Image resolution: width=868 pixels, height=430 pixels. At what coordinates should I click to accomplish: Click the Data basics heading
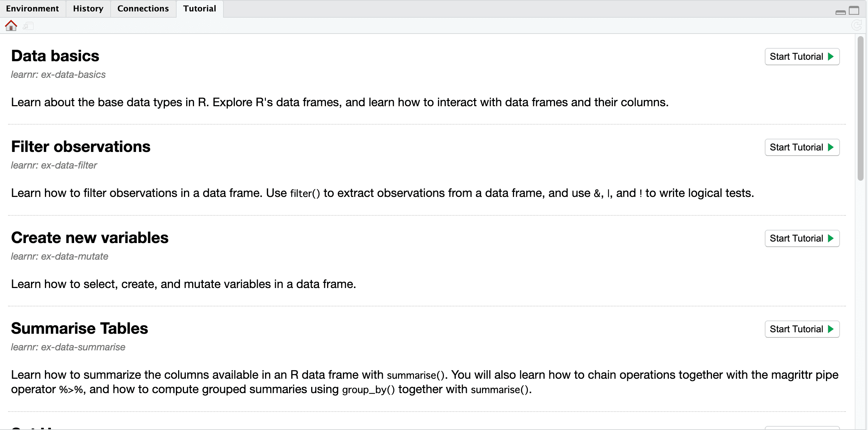55,56
